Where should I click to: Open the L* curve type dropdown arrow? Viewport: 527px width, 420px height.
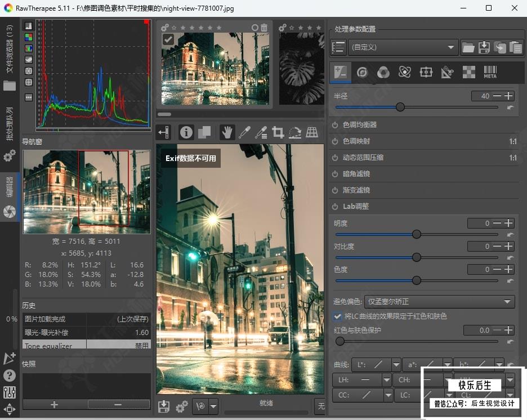pos(396,365)
